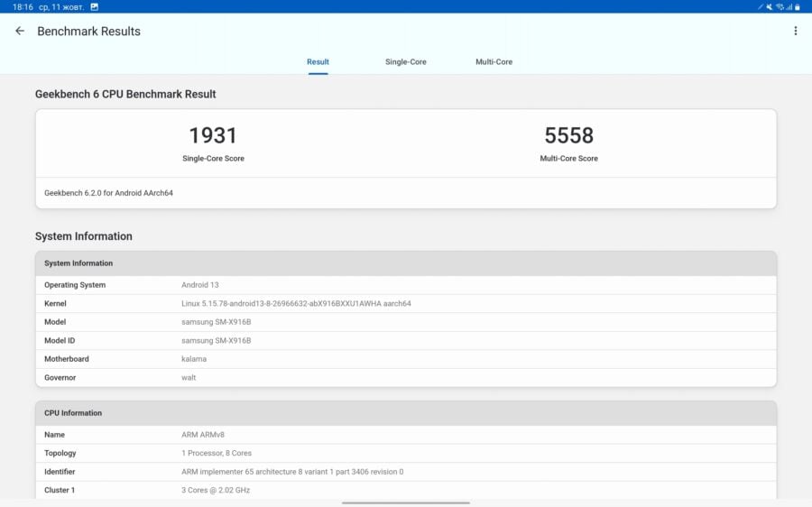
Task: Tap the battery icon in status bar
Action: pos(797,6)
